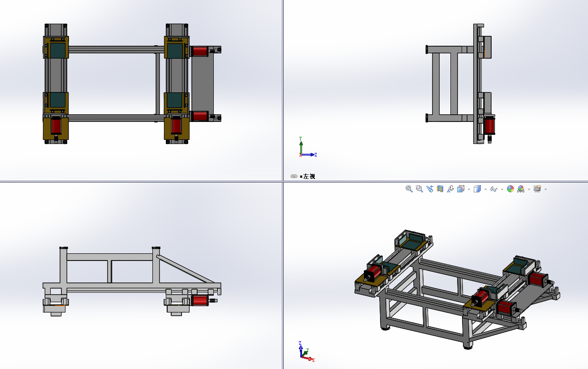Open the Apply Scene dropdown arrow
Screen dimensions: 588x369
click(x=529, y=189)
